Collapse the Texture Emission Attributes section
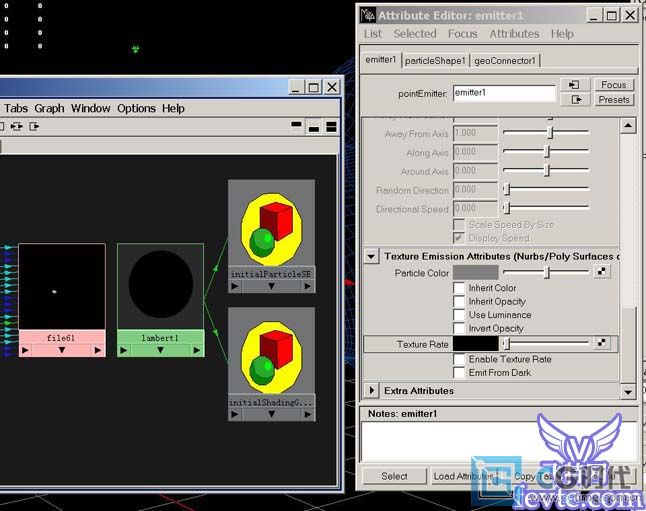Image resolution: width=646 pixels, height=511 pixels. click(x=371, y=256)
